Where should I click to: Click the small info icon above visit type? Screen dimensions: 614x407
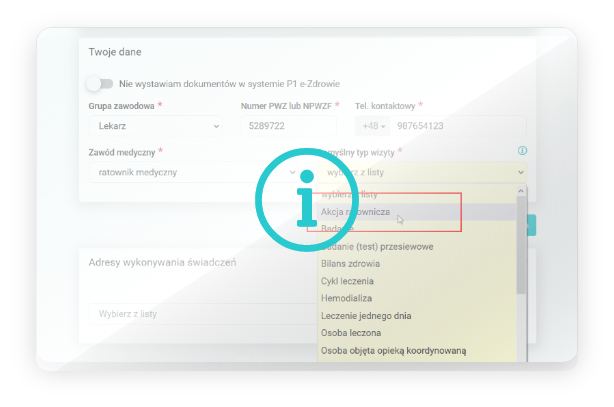point(522,151)
